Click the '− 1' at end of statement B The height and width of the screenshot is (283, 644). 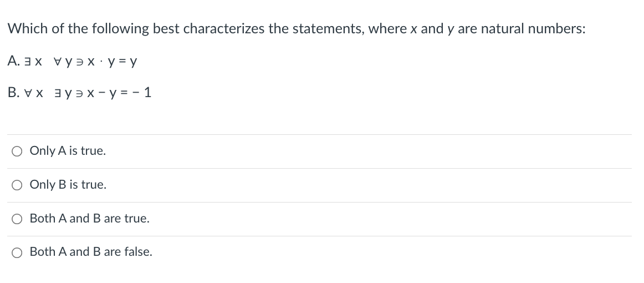[x=142, y=93]
